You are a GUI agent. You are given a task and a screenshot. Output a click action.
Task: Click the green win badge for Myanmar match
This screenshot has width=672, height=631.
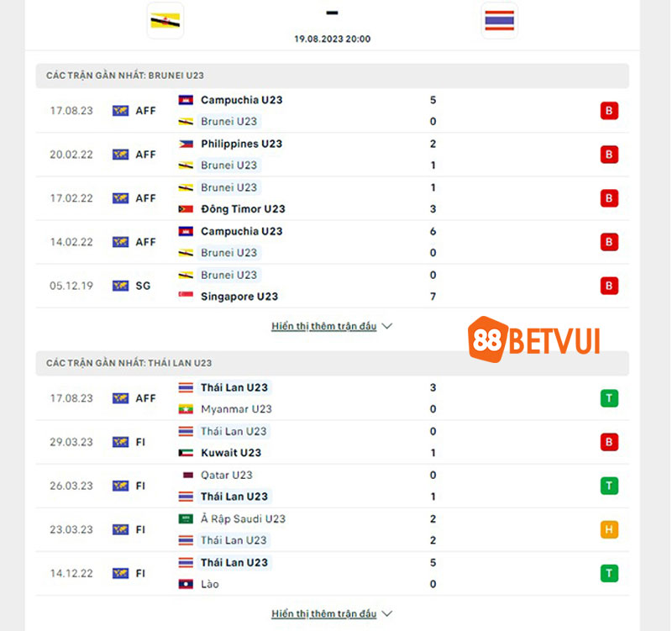pyautogui.click(x=609, y=398)
